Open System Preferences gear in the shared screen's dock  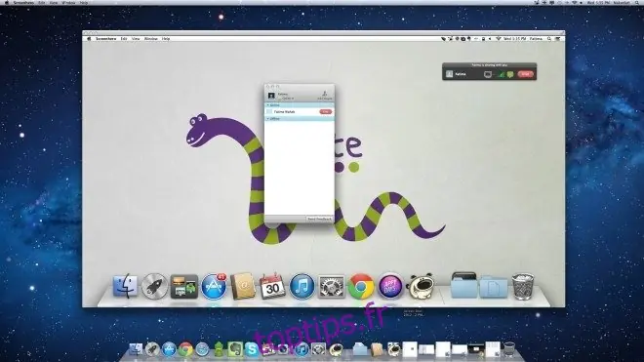(x=332, y=287)
